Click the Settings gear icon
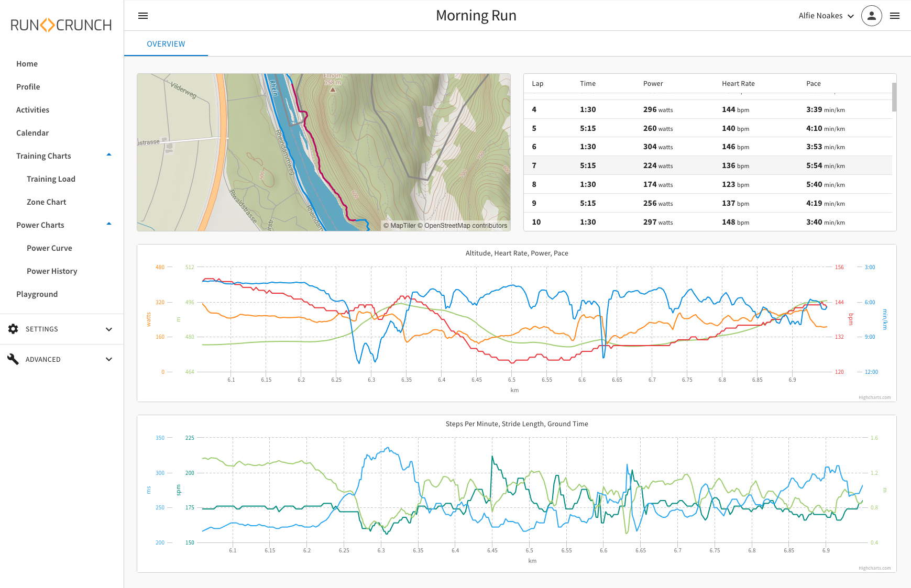 coord(13,329)
